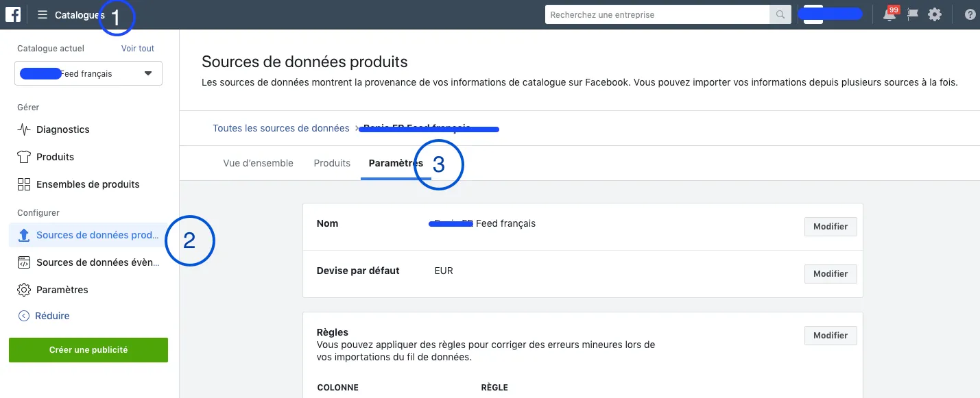Screen dimensions: 980x398
Task: Expand the current catalogue dropdown
Action: pyautogui.click(x=88, y=73)
